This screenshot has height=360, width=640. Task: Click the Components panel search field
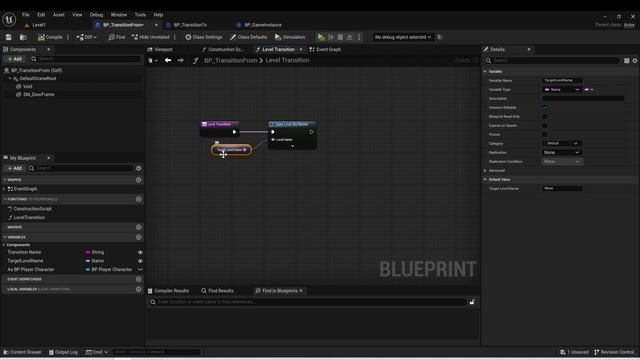[87, 59]
